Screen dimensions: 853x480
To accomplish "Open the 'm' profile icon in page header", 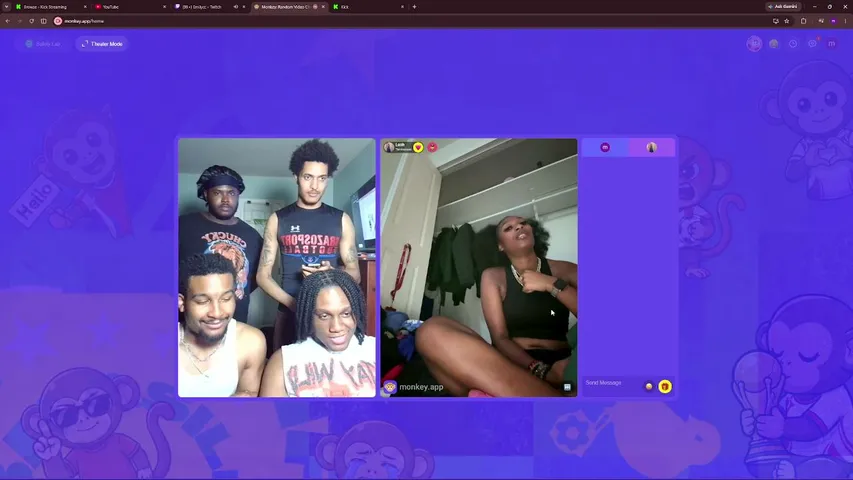I will tap(832, 44).
